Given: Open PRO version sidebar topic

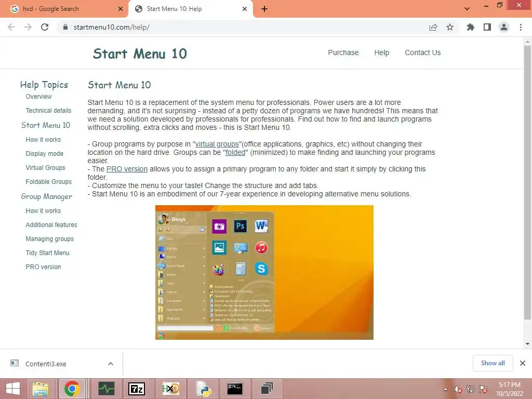Looking at the screenshot, I should [x=44, y=267].
